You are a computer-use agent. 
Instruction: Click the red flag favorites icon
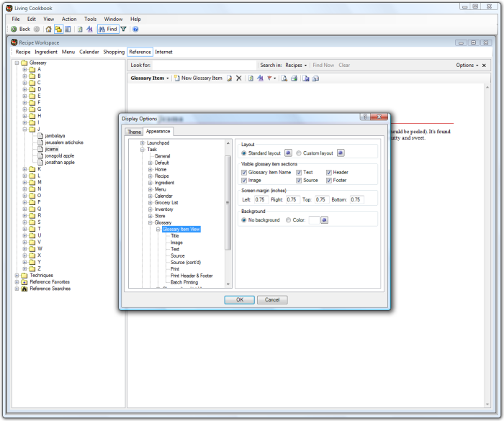click(x=271, y=78)
